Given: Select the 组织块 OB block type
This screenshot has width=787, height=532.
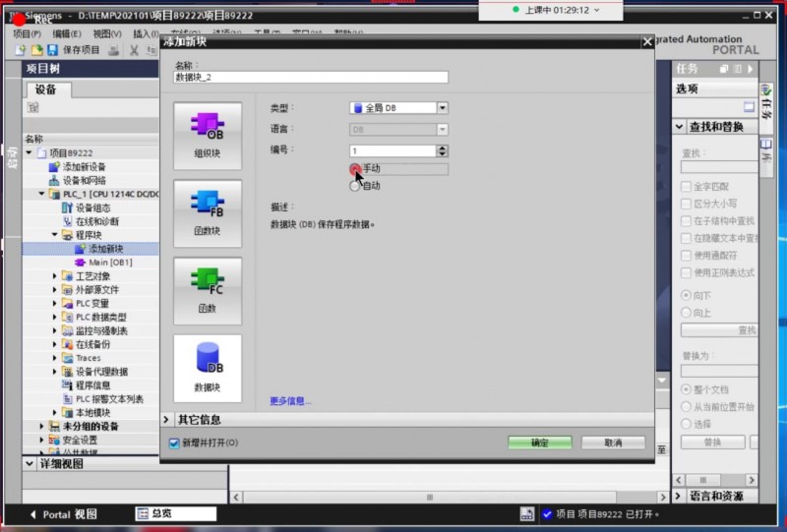Looking at the screenshot, I should (208, 136).
